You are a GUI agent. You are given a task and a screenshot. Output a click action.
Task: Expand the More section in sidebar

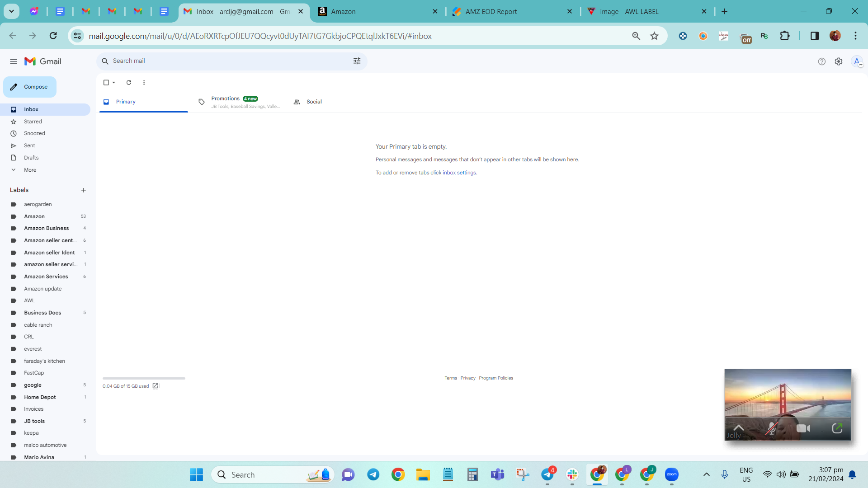coord(45,170)
